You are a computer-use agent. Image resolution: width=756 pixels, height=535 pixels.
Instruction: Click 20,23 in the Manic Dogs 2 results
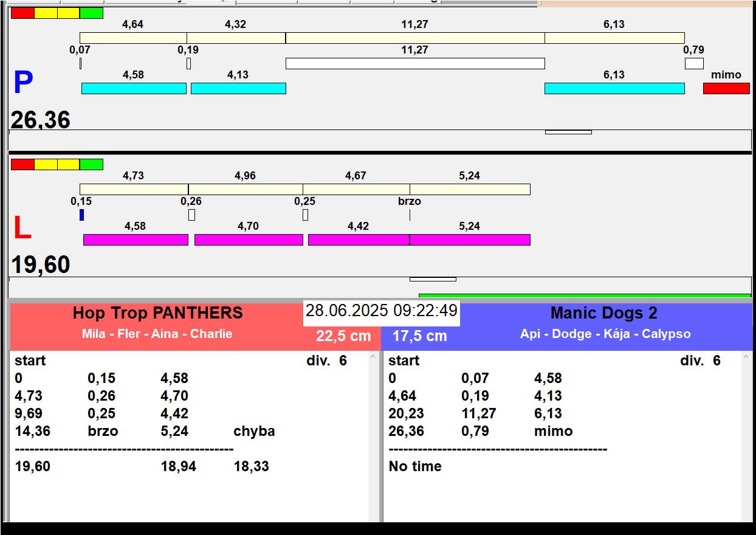tap(406, 413)
